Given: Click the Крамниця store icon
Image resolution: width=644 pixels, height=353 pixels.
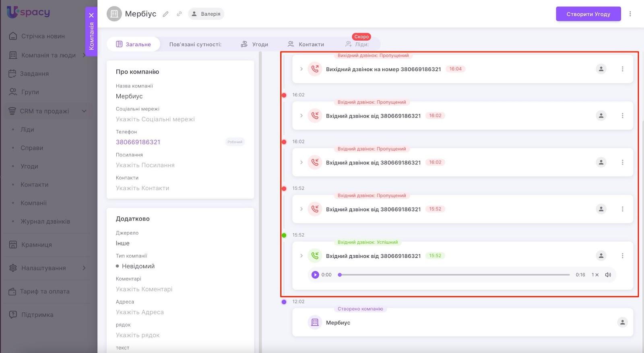Looking at the screenshot, I should 13,245.
